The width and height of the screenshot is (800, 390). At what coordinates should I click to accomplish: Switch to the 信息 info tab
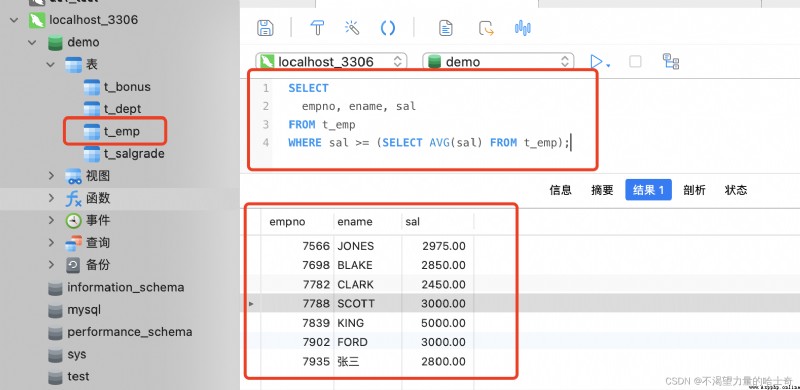click(x=560, y=190)
